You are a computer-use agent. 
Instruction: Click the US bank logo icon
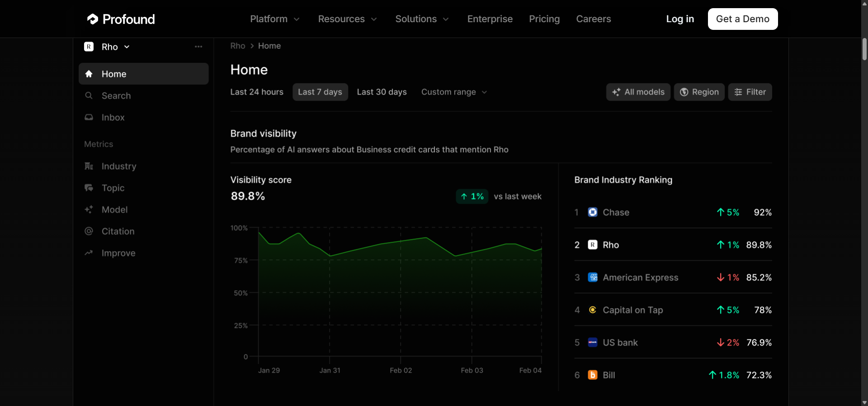(x=593, y=343)
